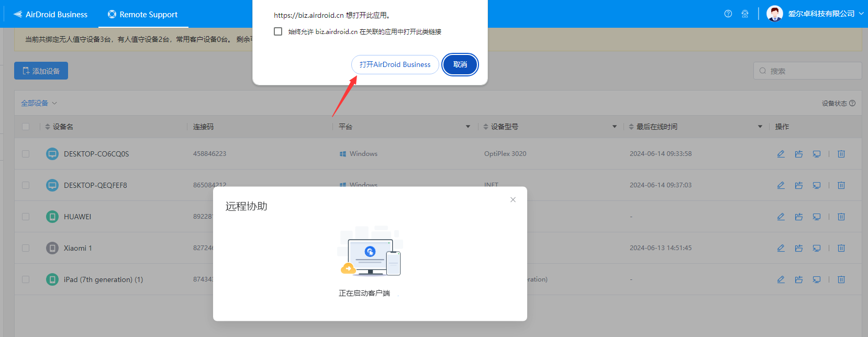868x337 pixels.
Task: Select the Xiaomi 1 row checkbox
Action: [x=26, y=248]
